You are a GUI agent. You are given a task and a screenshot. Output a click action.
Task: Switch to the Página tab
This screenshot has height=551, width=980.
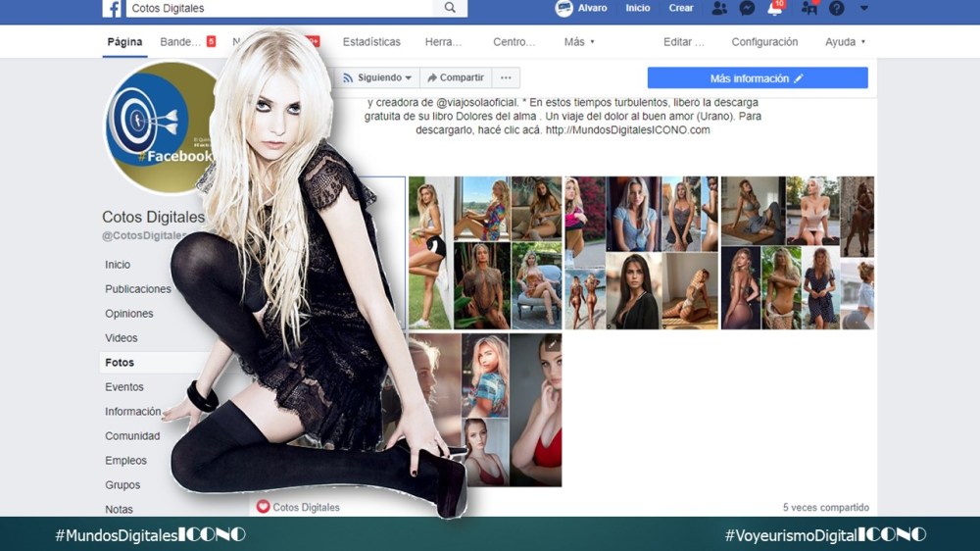pos(125,42)
